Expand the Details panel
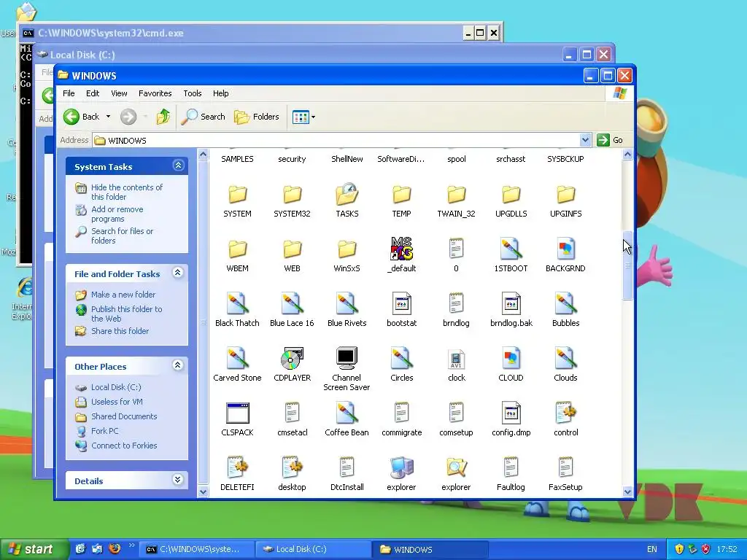This screenshot has width=747, height=560. click(178, 480)
